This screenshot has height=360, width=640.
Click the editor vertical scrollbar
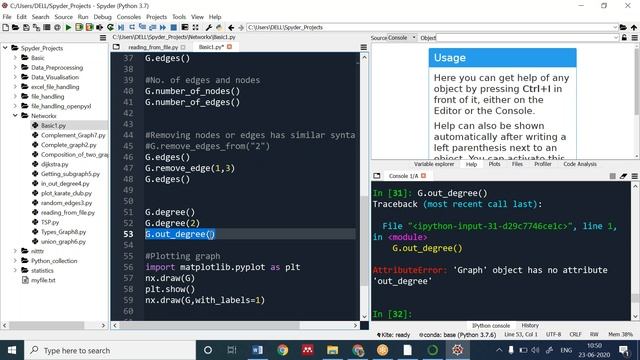(x=364, y=241)
